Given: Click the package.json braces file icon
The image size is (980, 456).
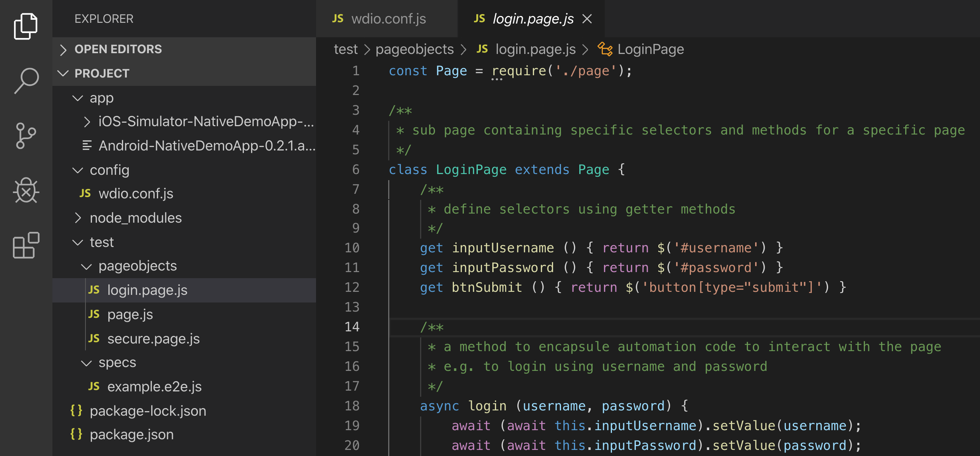Looking at the screenshot, I should [76, 434].
